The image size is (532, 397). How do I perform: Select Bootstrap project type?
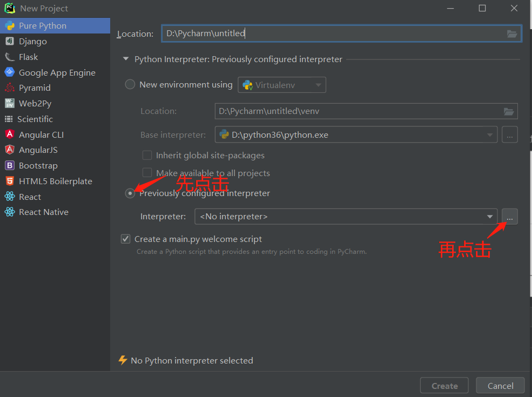click(x=55, y=166)
